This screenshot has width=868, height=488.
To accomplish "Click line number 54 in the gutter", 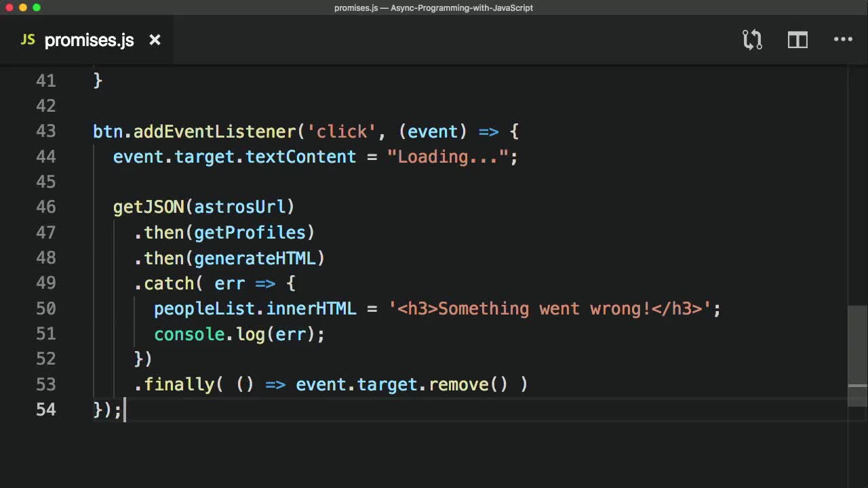I will pos(45,409).
